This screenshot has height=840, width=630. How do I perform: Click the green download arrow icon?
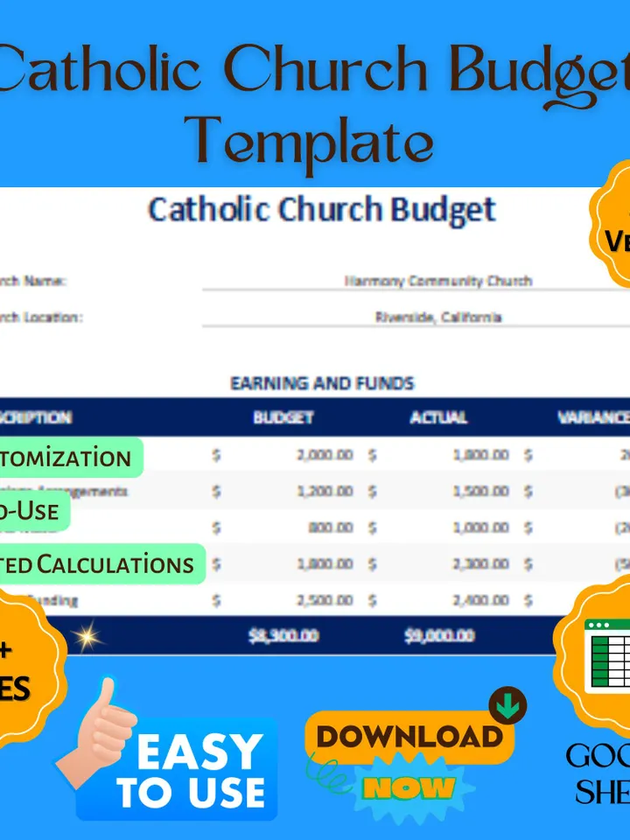507,706
